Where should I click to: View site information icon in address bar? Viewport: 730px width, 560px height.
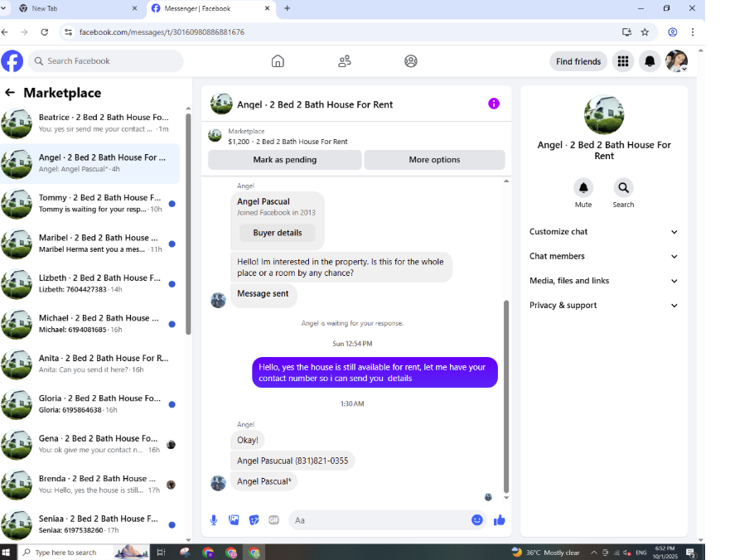coord(69,32)
